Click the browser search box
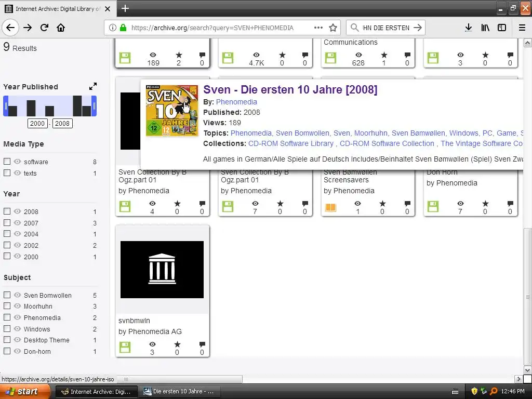Image resolution: width=532 pixels, height=399 pixels. pos(386,28)
